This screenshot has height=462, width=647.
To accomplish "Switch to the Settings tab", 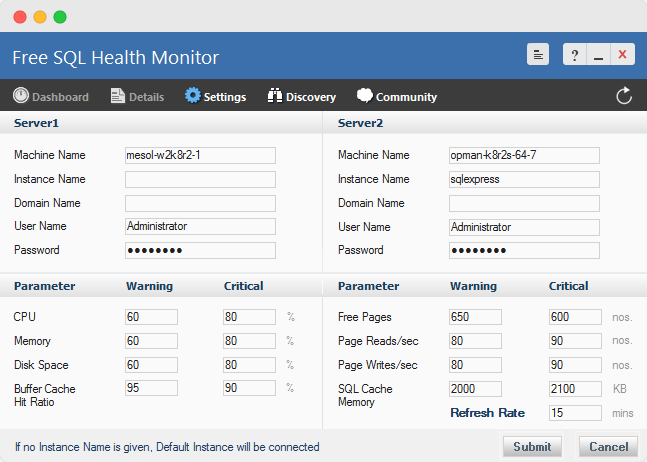I will click(215, 96).
